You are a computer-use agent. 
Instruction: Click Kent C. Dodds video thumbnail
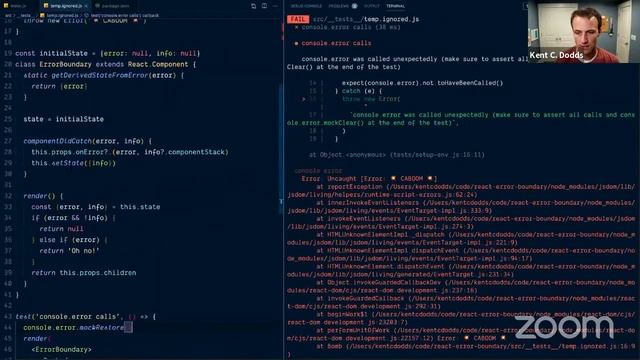coord(584,31)
